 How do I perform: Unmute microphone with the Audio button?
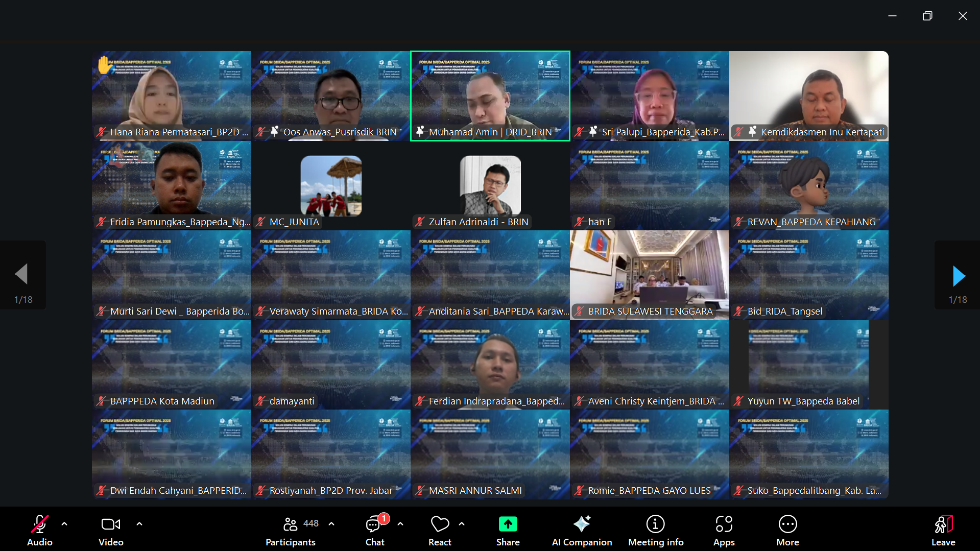pos(40,530)
